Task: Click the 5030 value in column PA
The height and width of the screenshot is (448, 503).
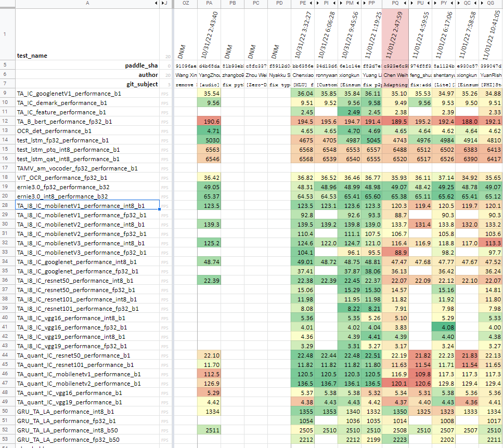Action: tap(209, 140)
